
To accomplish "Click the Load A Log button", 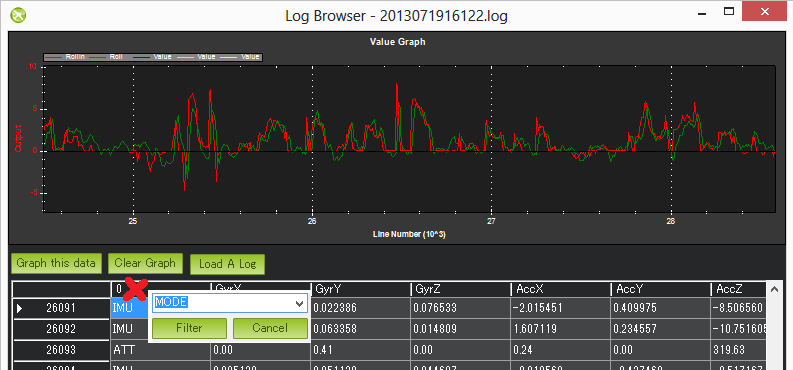I will pyautogui.click(x=227, y=264).
